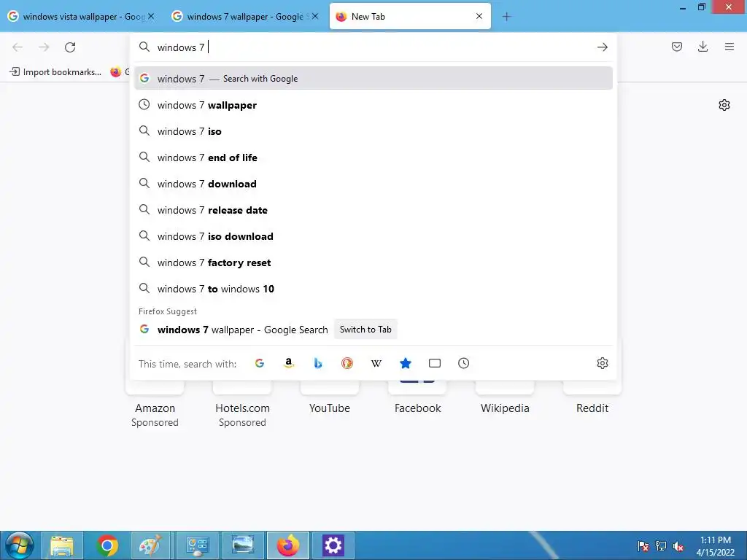Open the Firefox application menu
Screen dimensions: 747x560
point(729,47)
